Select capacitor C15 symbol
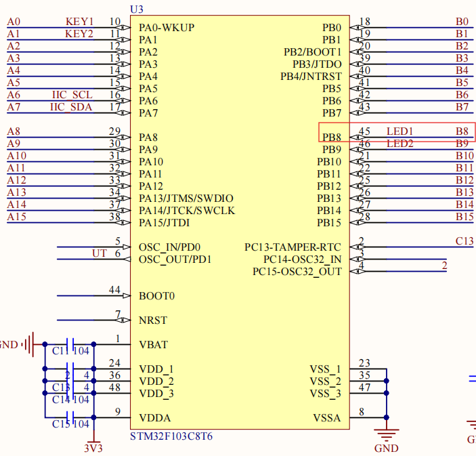Viewport: 476px width, 456px height. point(70,417)
